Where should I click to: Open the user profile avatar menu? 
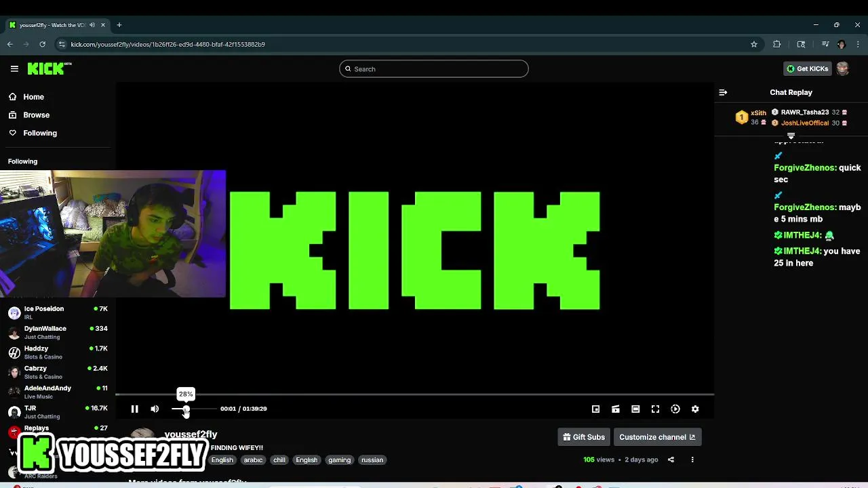click(x=842, y=68)
